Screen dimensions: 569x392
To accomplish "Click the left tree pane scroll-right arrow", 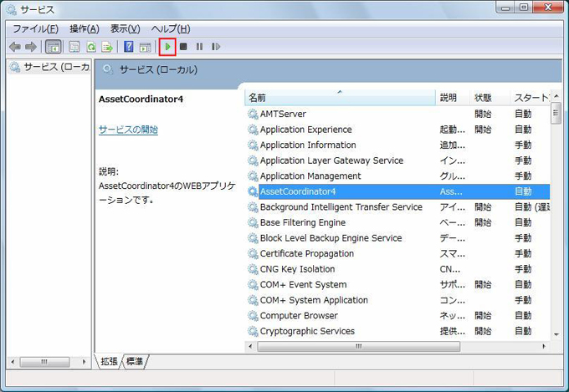I will click(x=85, y=362).
